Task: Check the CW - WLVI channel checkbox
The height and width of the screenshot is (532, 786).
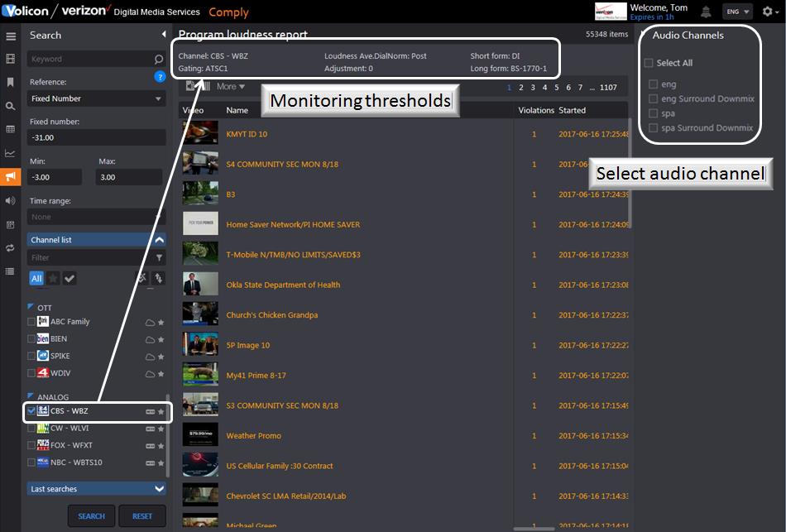Action: [x=31, y=428]
